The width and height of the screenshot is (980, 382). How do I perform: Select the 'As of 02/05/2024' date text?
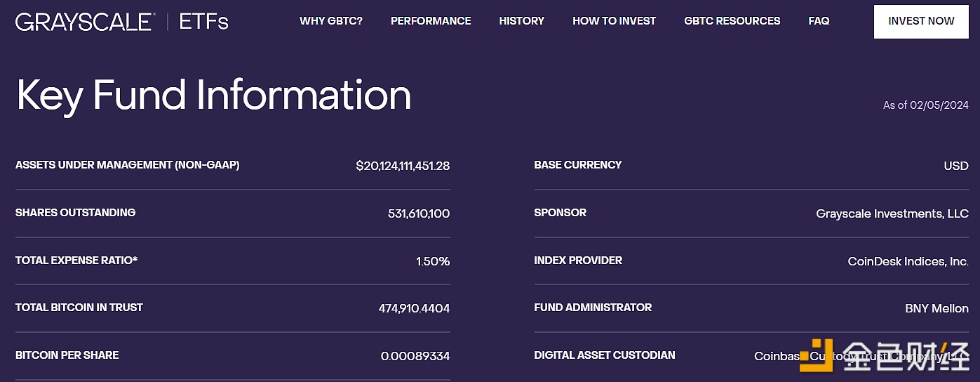coord(925,105)
